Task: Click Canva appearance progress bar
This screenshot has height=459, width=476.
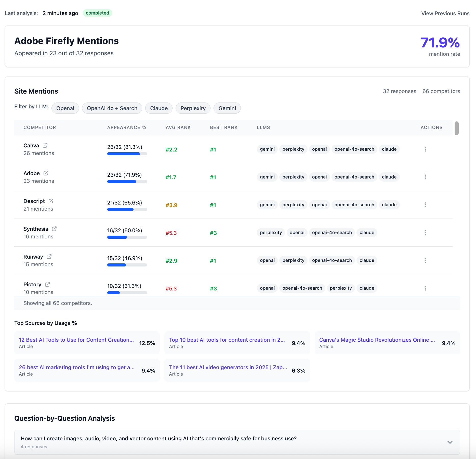Action: [x=127, y=154]
